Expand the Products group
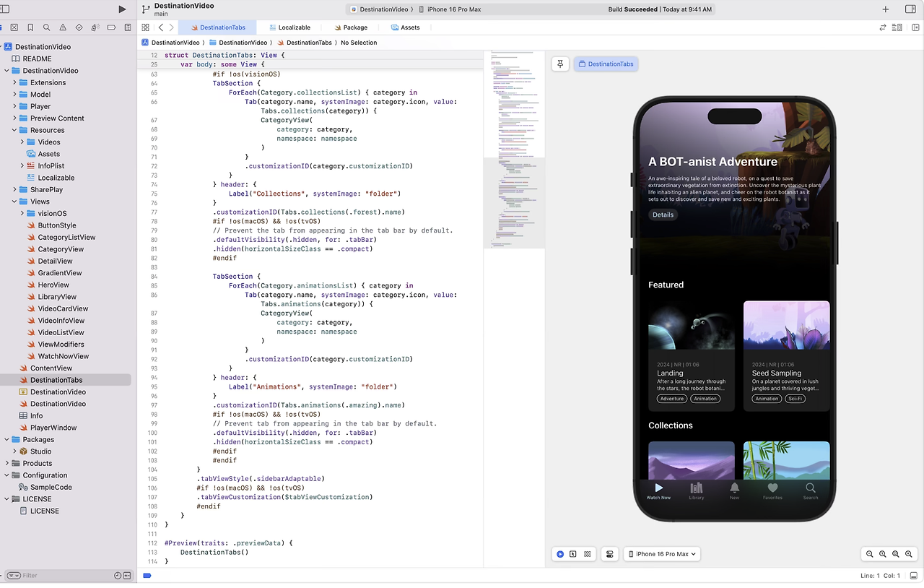 (6, 463)
